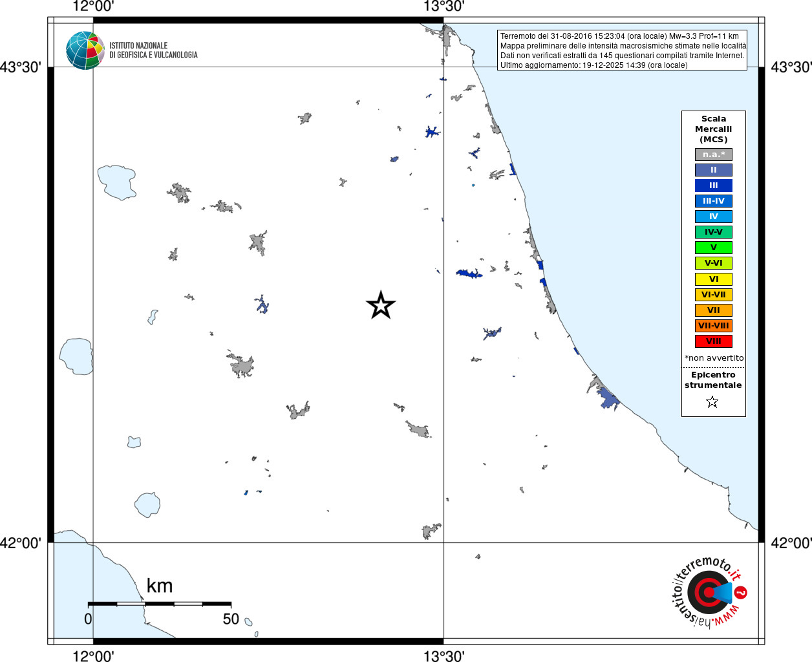Click the right 43°30' latitude label
Viewport: 812px width, 662px height.
791,67
